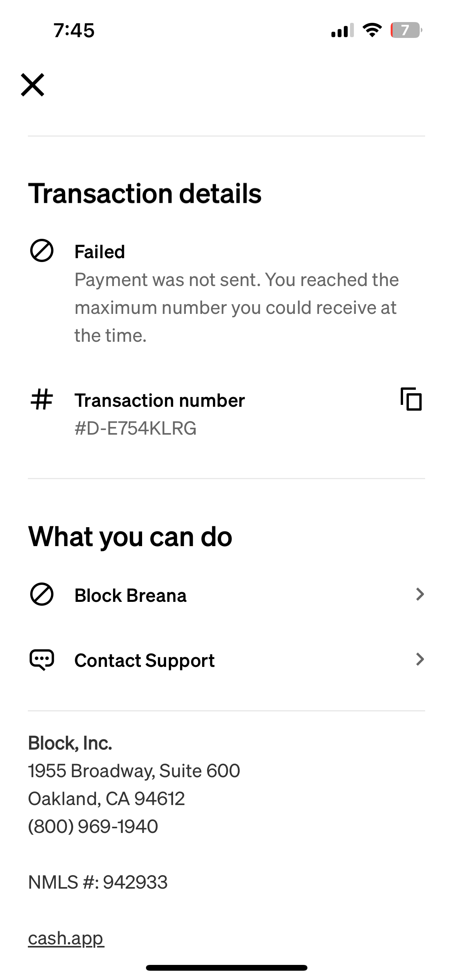
Task: Tap the 7:45 clock in status bar
Action: [x=74, y=30]
